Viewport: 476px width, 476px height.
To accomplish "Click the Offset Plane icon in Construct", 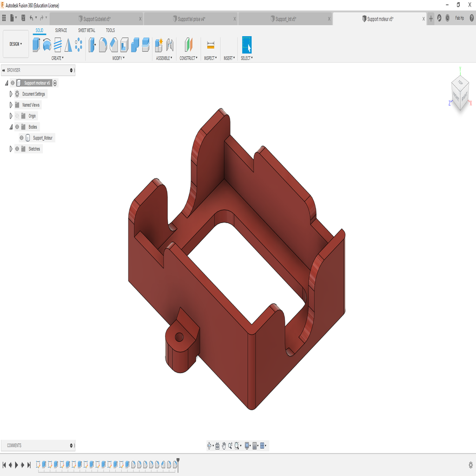I will click(x=189, y=45).
